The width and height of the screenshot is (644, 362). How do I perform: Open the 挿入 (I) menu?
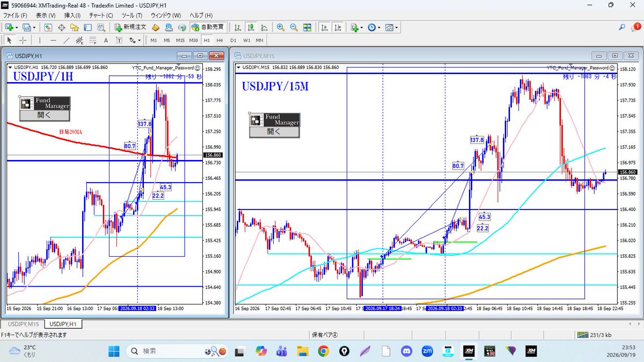pos(72,15)
